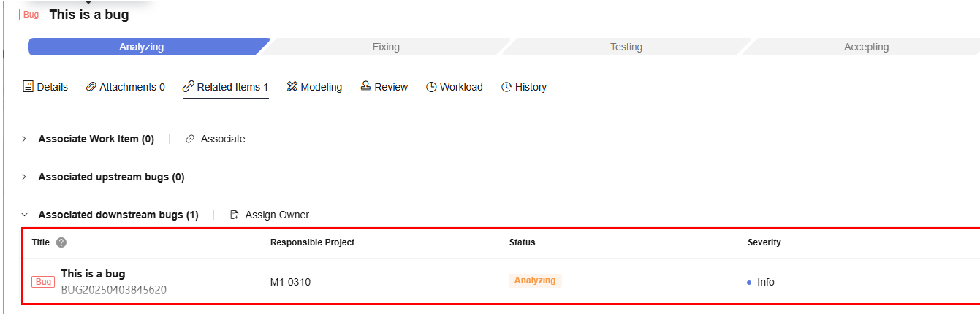The width and height of the screenshot is (980, 314).
Task: Click the page title This is a bug
Action: [x=89, y=15]
